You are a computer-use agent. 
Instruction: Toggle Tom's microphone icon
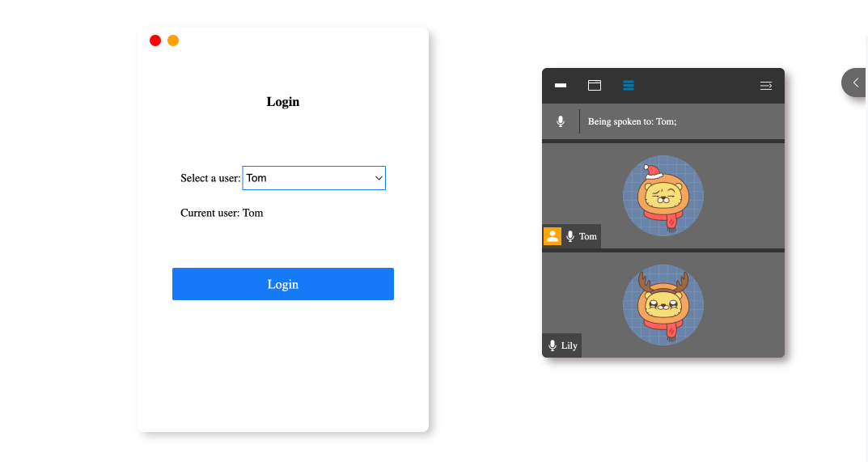(570, 236)
